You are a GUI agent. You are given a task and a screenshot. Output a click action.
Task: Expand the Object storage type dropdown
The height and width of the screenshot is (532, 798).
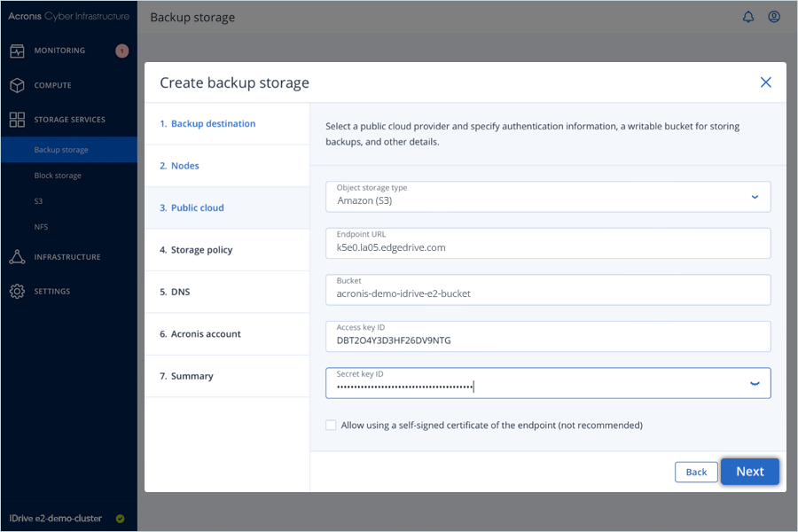(755, 197)
